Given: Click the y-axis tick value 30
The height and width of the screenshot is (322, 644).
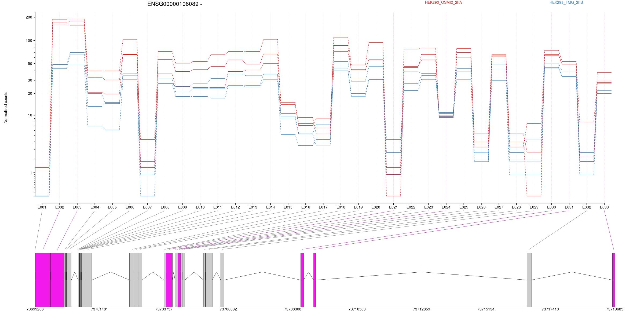Looking at the screenshot, I should (30, 80).
